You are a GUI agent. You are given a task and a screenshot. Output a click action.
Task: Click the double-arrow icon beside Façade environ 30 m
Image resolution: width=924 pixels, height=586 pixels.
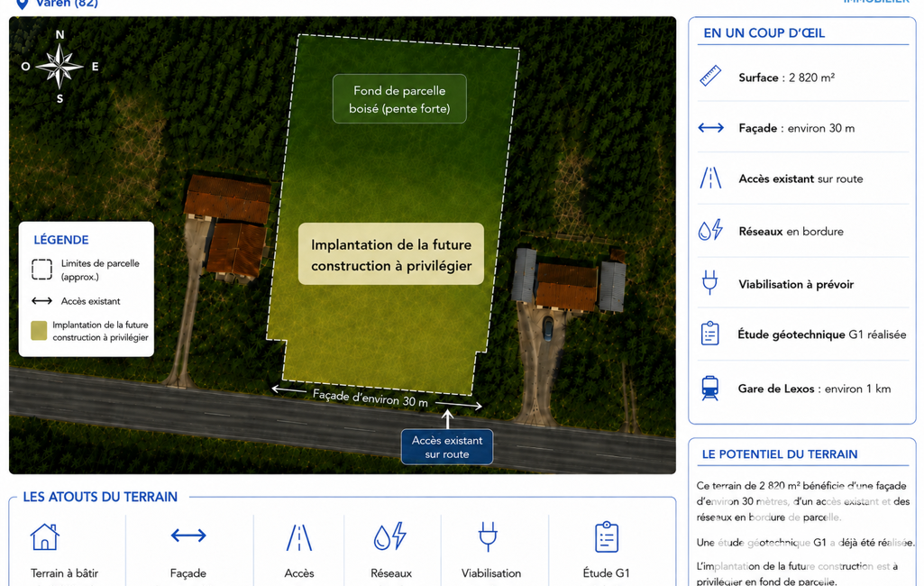[710, 127]
